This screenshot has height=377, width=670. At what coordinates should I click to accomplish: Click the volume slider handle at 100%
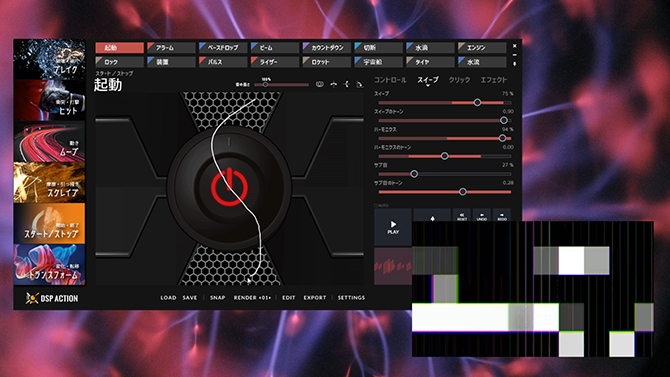265,85
